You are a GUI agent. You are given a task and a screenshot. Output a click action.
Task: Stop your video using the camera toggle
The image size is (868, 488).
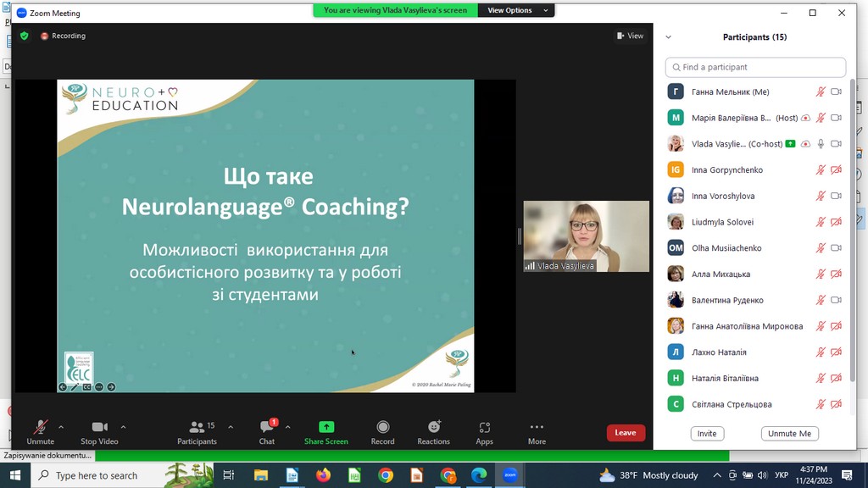[97, 430]
